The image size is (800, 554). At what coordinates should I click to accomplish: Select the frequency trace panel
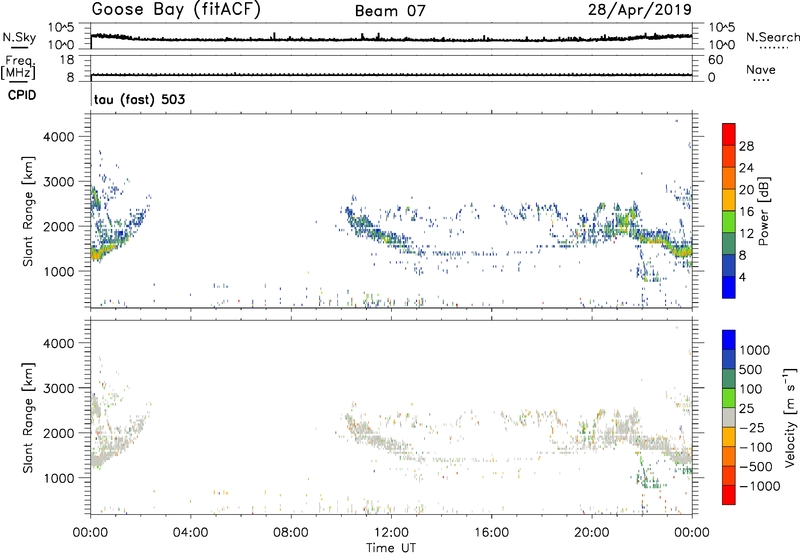pos(391,68)
